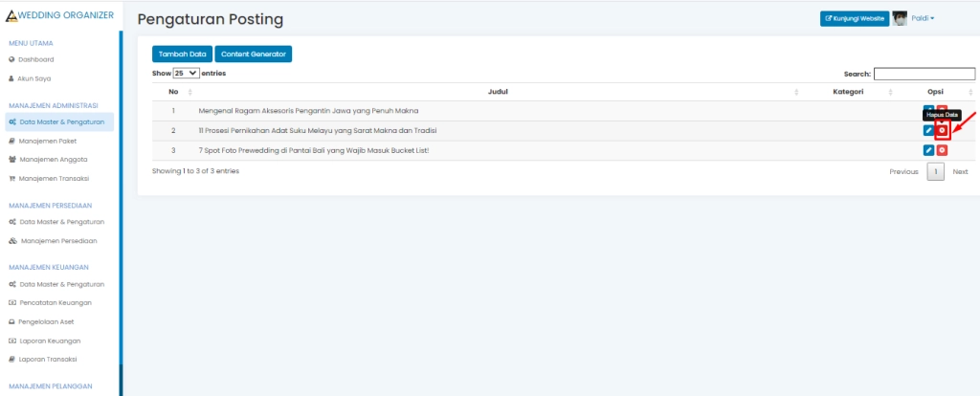Click the Wedding Organizer logo
Screen dimensions: 980x396
point(59,15)
